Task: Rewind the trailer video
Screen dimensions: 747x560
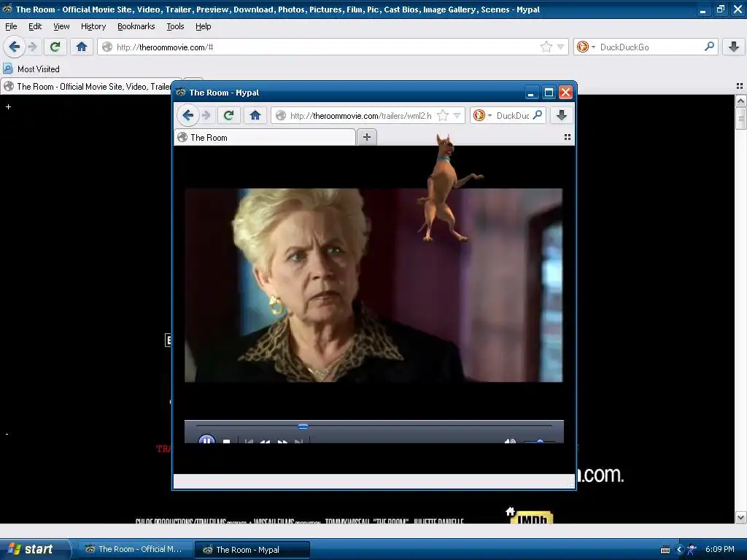Action: coord(265,441)
